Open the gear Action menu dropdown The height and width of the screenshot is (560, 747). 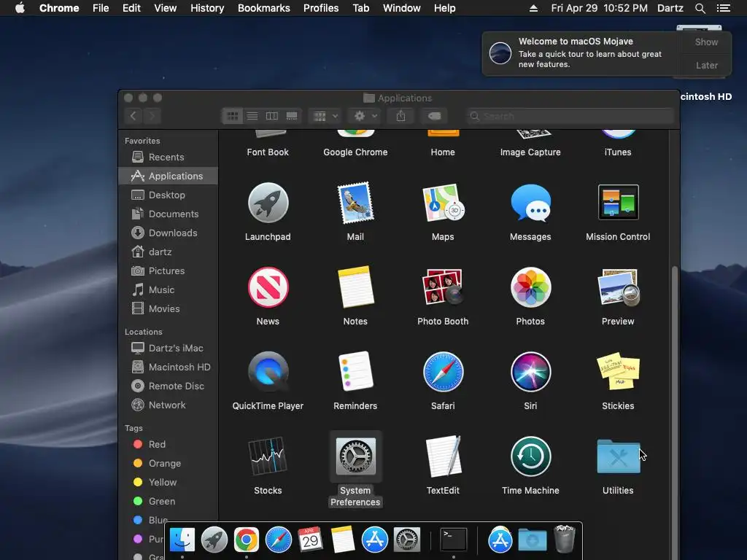coord(365,116)
